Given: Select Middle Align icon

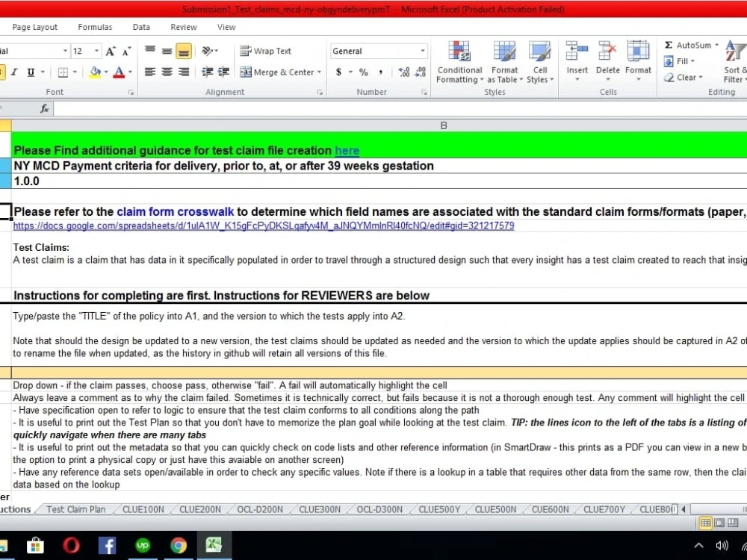Looking at the screenshot, I should pyautogui.click(x=167, y=51).
